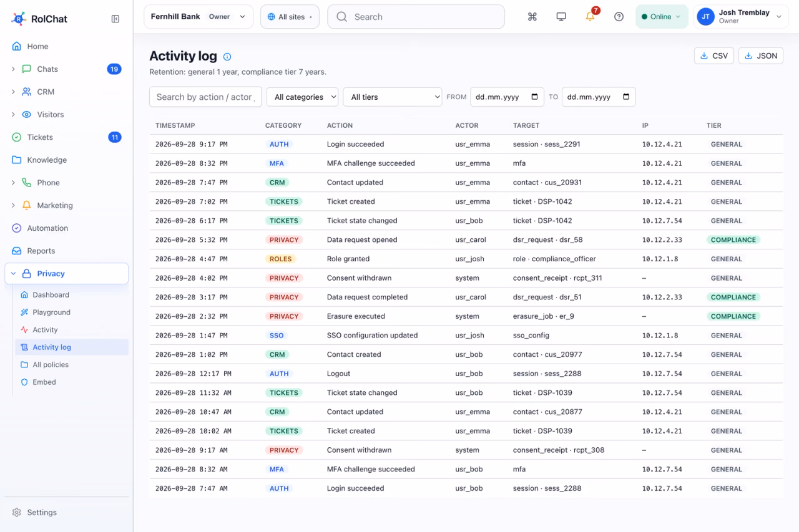Select the 'Erasure executed' action cell
The height and width of the screenshot is (532, 799).
click(x=356, y=316)
